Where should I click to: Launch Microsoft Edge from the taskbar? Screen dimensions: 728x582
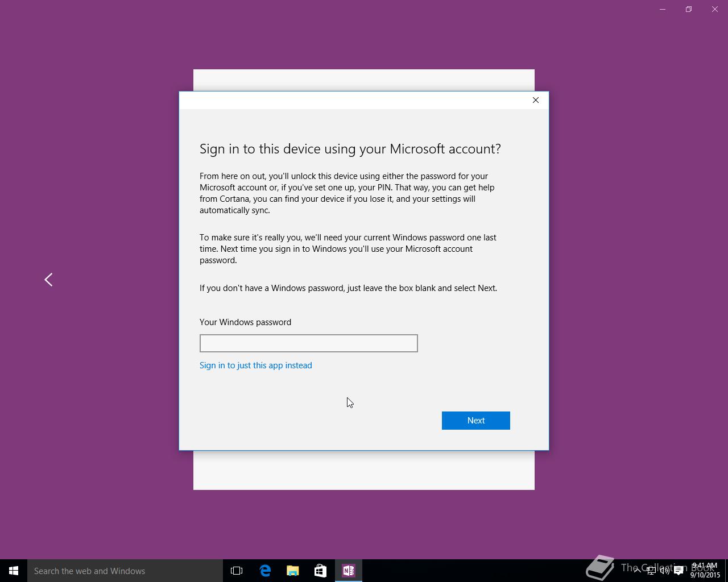(x=265, y=571)
